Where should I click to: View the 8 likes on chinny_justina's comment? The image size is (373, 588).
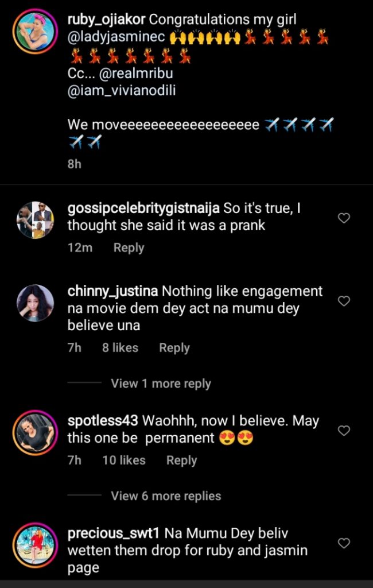[x=120, y=348]
